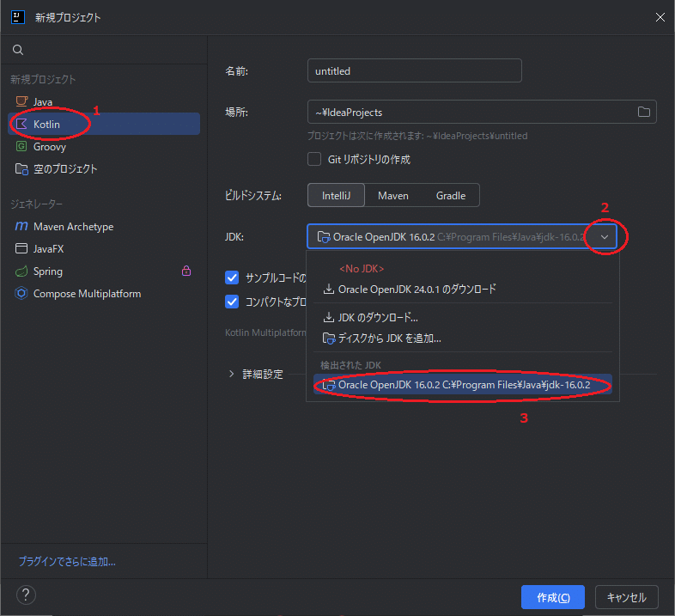Select Maven build system
The width and height of the screenshot is (675, 616).
pyautogui.click(x=393, y=196)
